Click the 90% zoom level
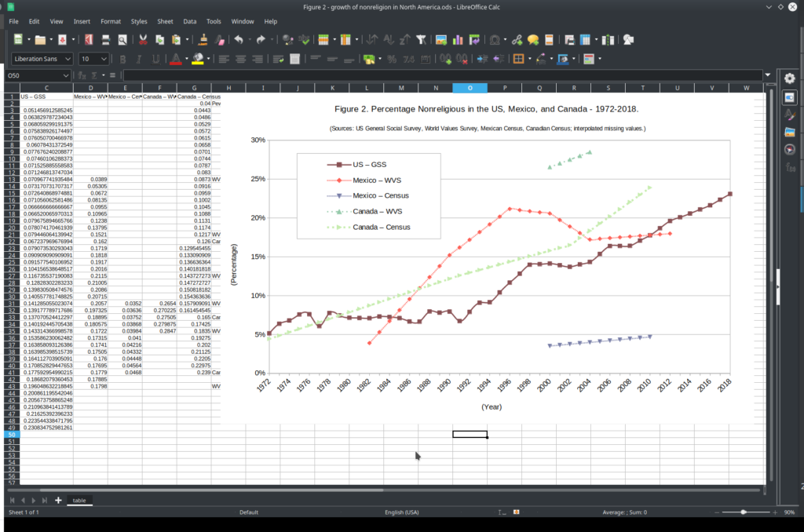 tap(789, 512)
